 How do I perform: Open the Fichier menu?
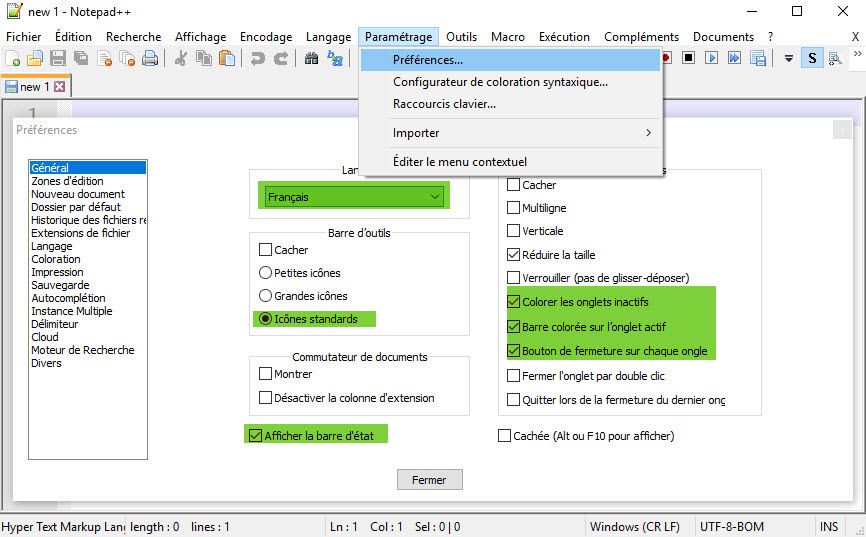tap(24, 37)
